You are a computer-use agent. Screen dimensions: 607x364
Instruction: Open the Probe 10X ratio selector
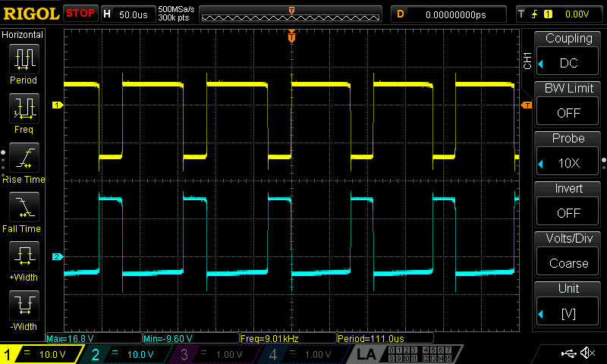(x=568, y=154)
